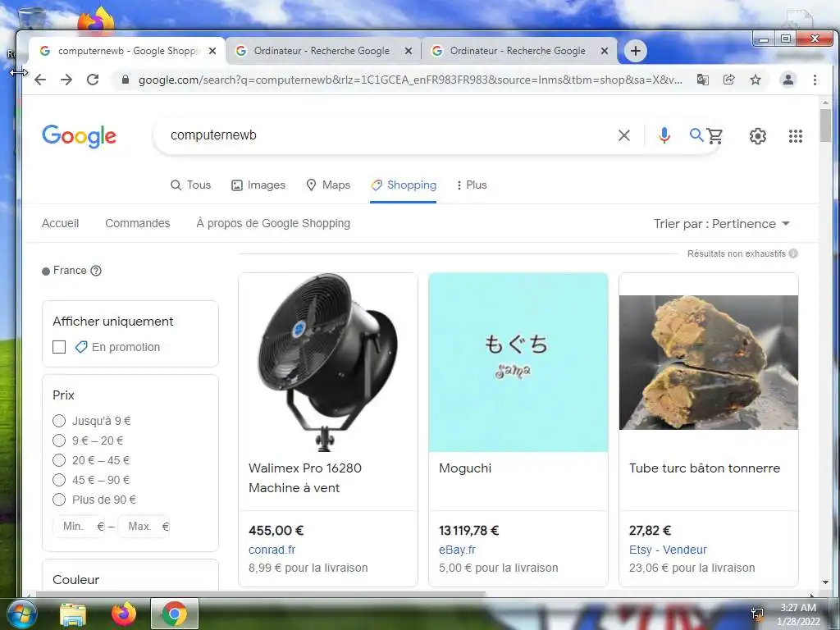Screen dimensions: 840x630
Task: Submit search with the magnifying glass icon
Action: 696,135
